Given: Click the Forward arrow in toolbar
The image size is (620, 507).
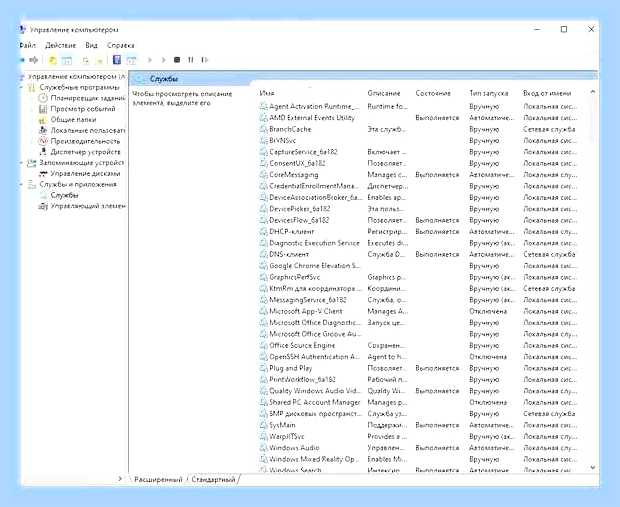Looking at the screenshot, I should coord(34,60).
